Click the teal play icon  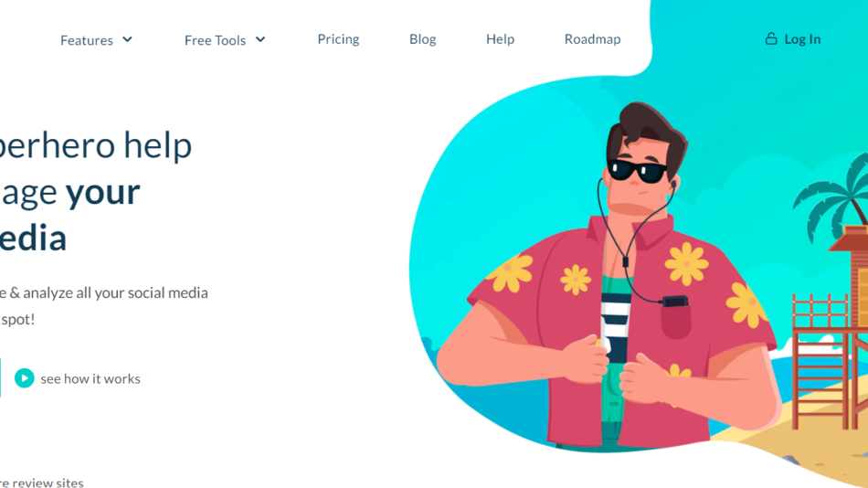coord(25,378)
